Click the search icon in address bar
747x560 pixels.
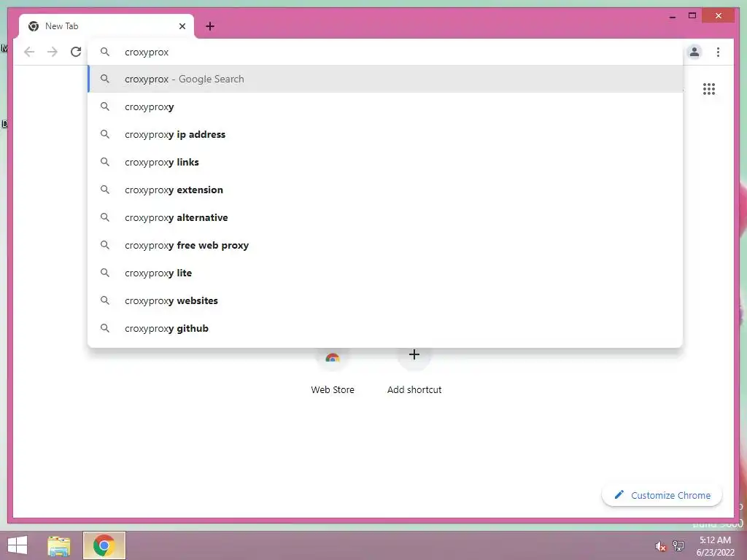(x=105, y=52)
